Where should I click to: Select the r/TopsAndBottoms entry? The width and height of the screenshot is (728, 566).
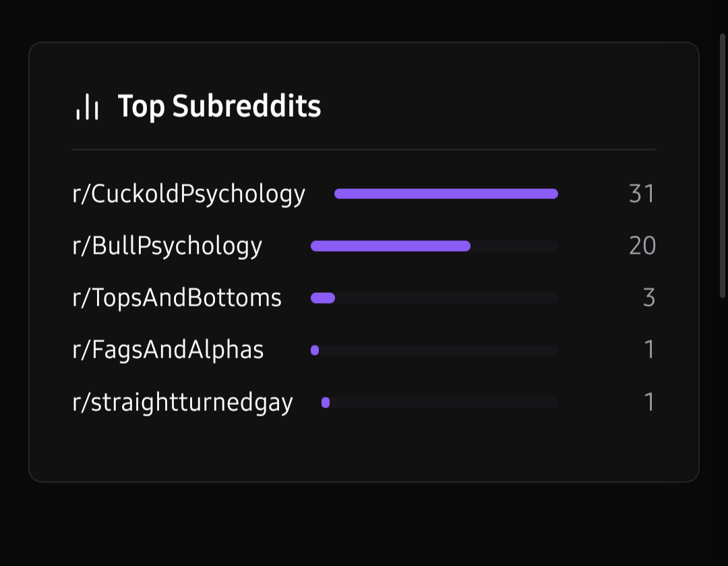tap(177, 298)
